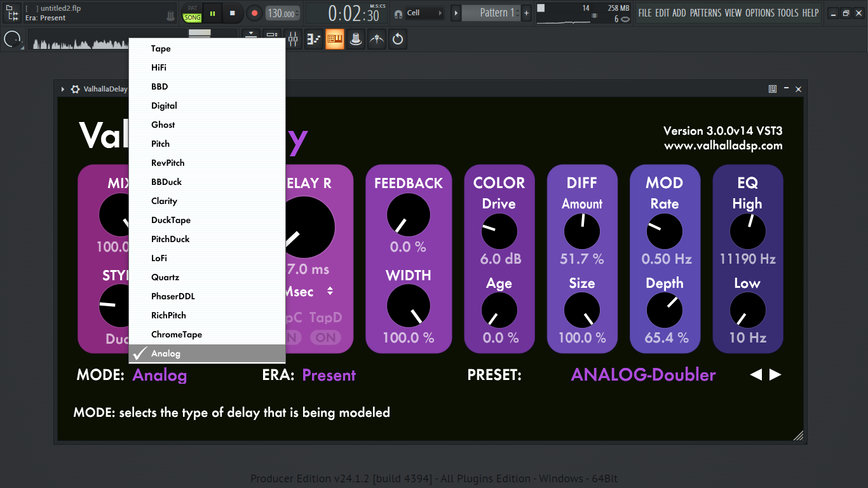
Task: Select Tape delay mode
Action: (x=207, y=48)
